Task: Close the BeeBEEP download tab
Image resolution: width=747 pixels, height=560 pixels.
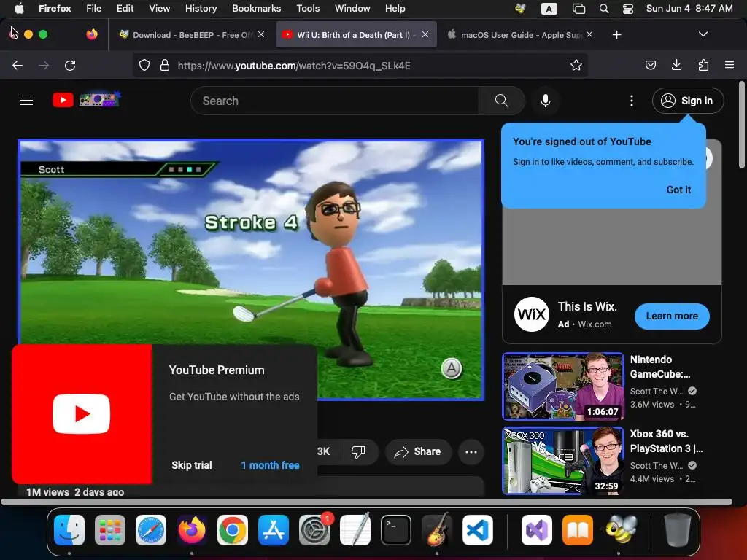Action: pos(261,34)
